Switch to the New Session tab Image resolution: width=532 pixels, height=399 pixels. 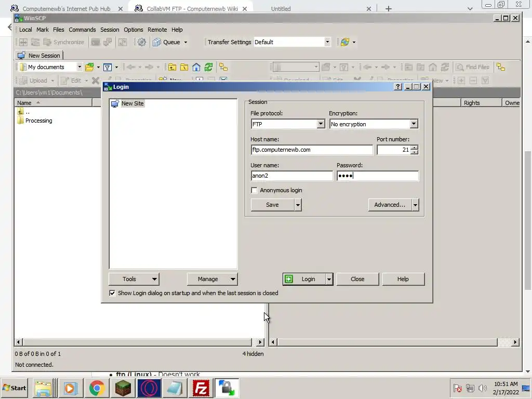click(x=39, y=55)
